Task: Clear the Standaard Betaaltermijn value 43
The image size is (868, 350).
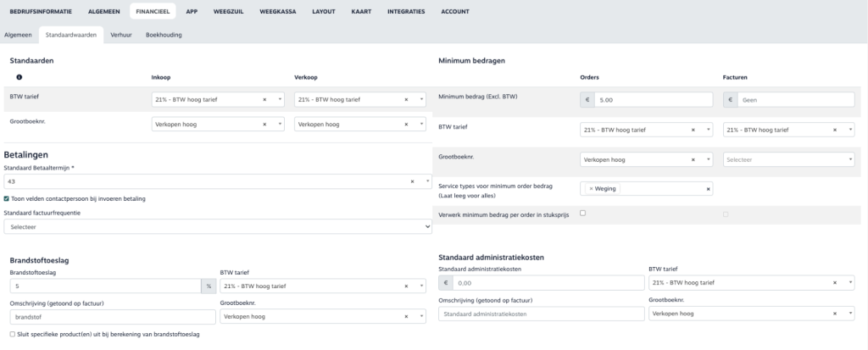Action: coord(412,181)
